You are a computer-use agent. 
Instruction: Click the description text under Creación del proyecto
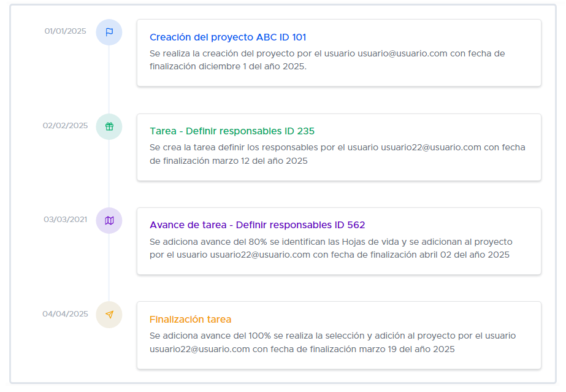click(x=327, y=60)
